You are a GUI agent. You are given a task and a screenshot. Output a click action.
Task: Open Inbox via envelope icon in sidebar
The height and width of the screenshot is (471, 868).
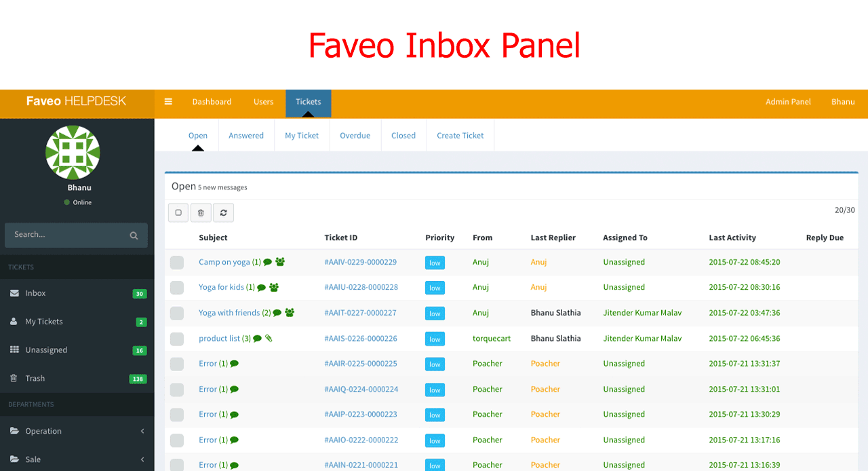pos(14,293)
